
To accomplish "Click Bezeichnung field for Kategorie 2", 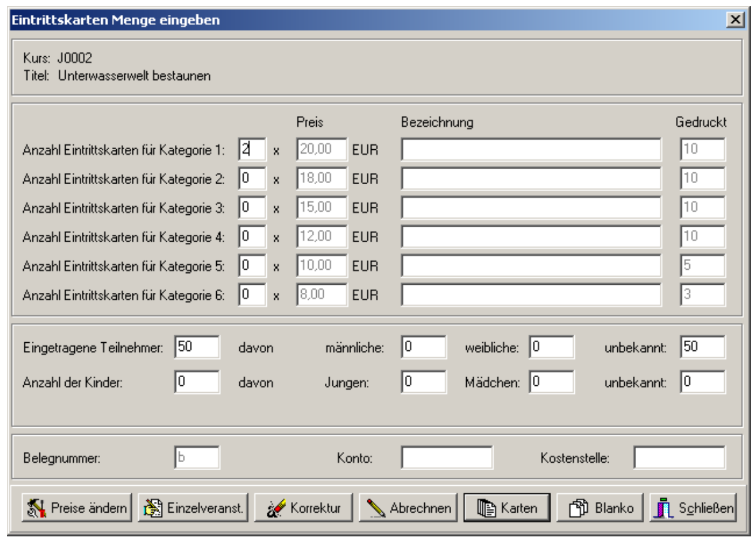I will [531, 179].
